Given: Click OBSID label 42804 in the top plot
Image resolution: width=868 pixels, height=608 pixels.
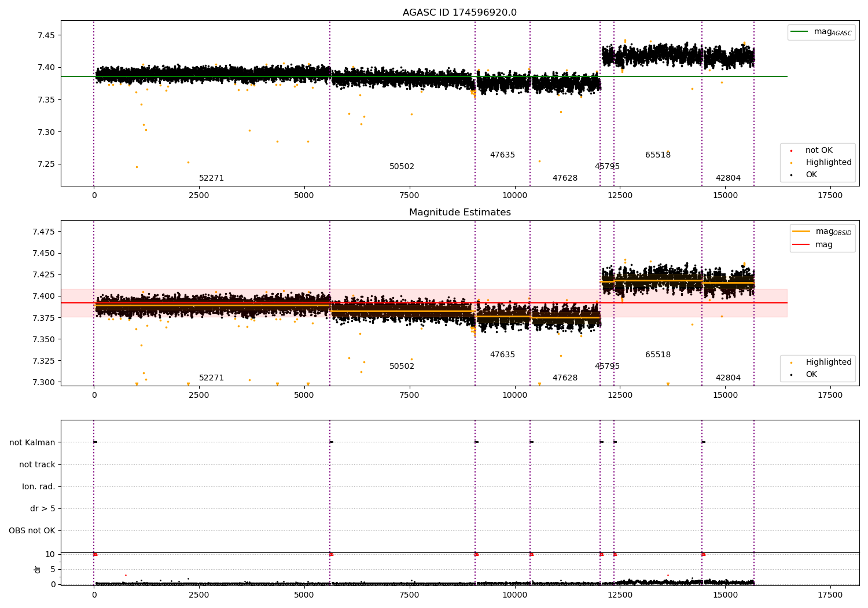Looking at the screenshot, I should coord(728,178).
